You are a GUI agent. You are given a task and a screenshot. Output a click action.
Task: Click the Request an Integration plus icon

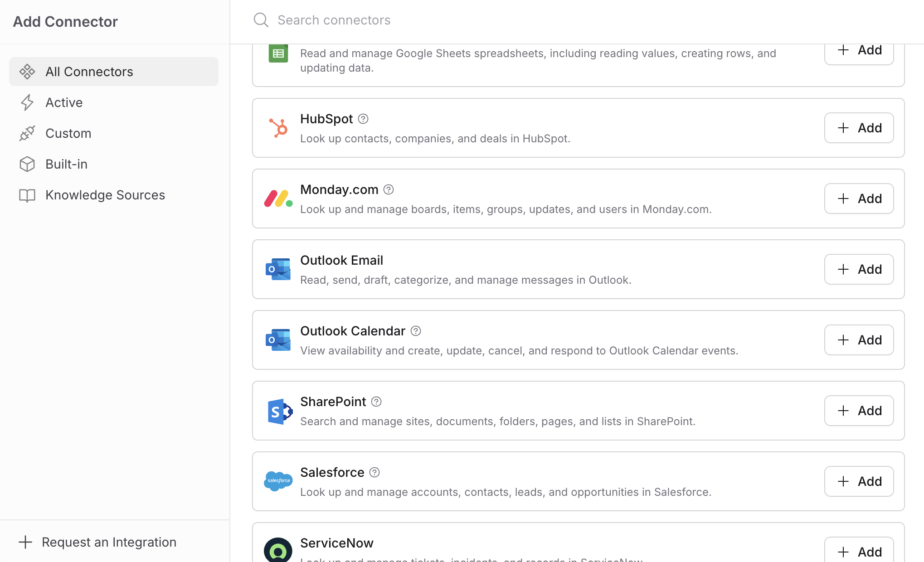point(25,542)
